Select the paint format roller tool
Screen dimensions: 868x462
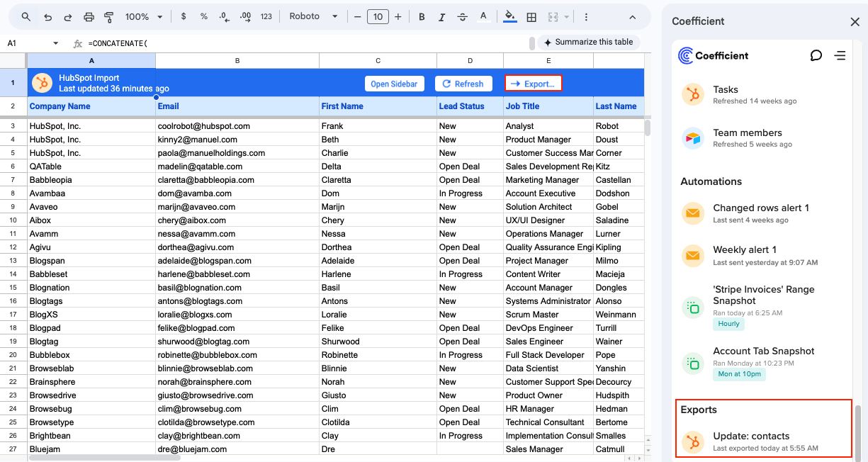point(109,17)
